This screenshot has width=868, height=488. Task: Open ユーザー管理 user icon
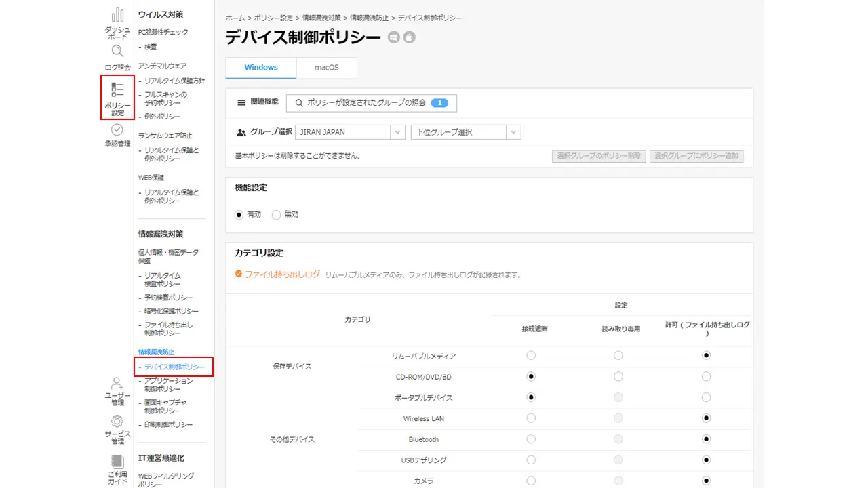(117, 384)
